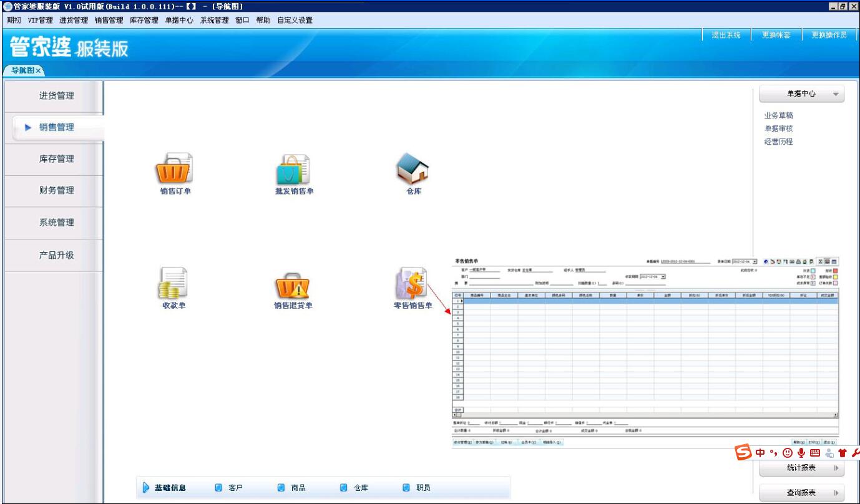Toggle the 中 Chinese/English input mode

(760, 453)
